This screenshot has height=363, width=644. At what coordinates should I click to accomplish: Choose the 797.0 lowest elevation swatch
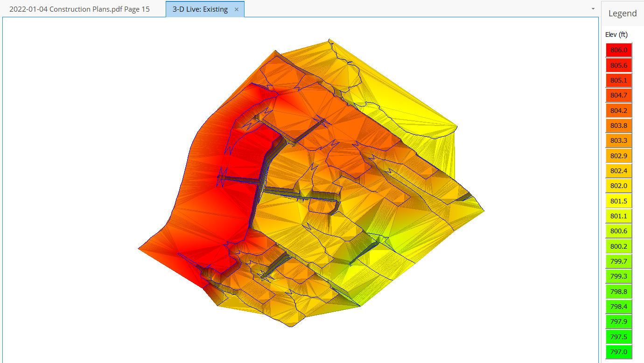(618, 352)
